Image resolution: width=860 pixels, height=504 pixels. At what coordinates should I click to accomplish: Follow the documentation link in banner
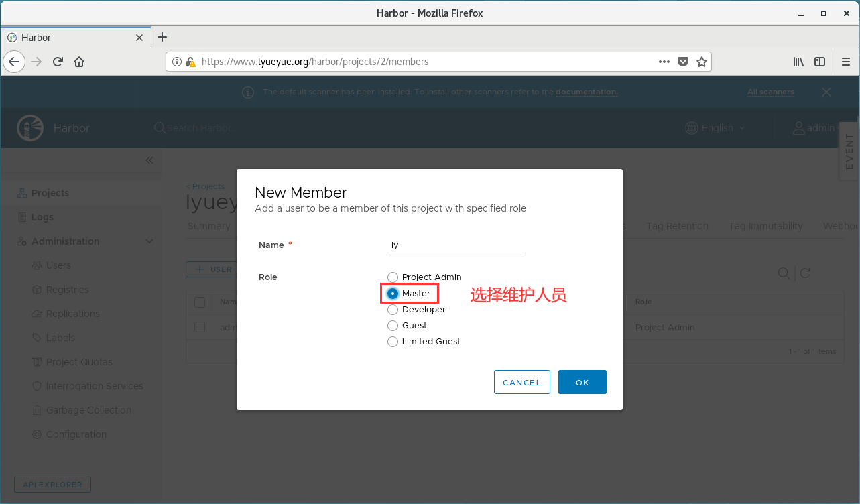click(587, 92)
